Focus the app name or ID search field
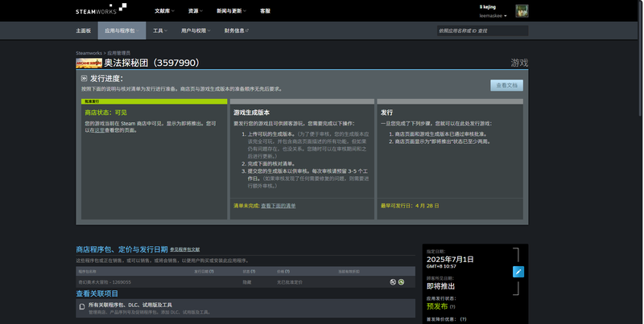The height and width of the screenshot is (324, 644). pyautogui.click(x=482, y=31)
